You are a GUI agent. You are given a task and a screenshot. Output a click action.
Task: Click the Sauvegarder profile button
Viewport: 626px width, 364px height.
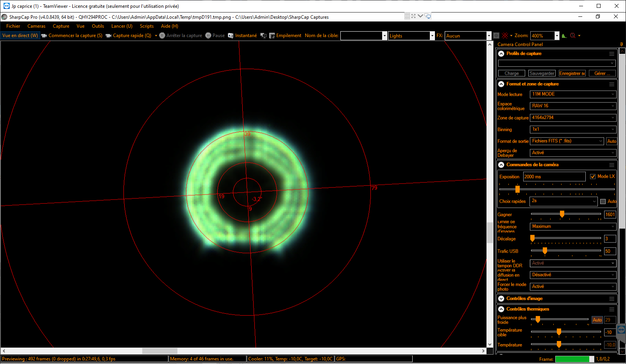coord(542,73)
